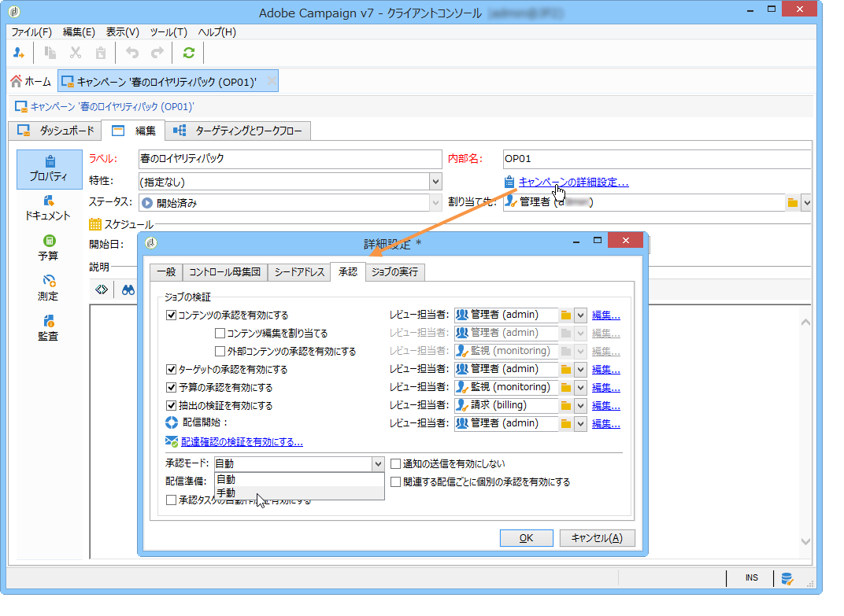Switch to the シードアドレス tab
The image size is (844, 616).
299,272
